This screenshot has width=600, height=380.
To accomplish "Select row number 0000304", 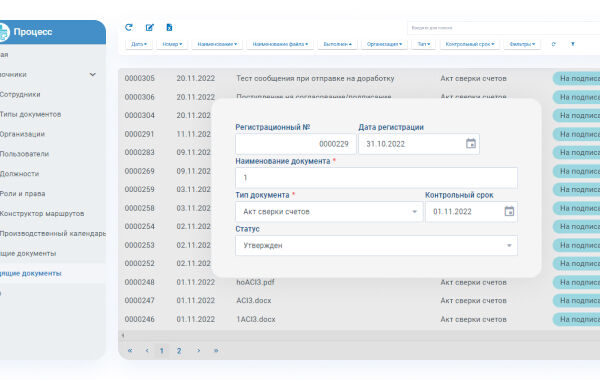I will [140, 116].
